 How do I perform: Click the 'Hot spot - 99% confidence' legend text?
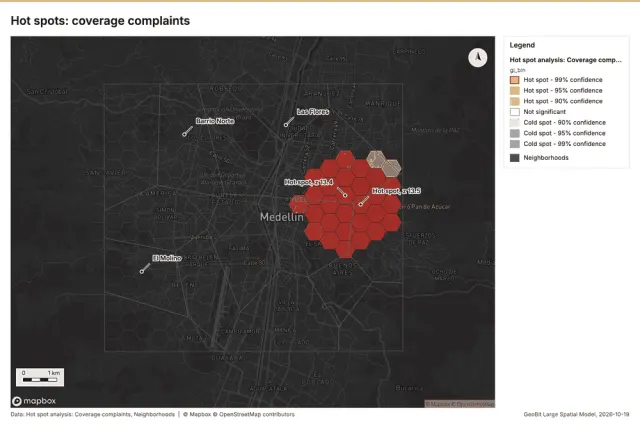[x=563, y=80]
